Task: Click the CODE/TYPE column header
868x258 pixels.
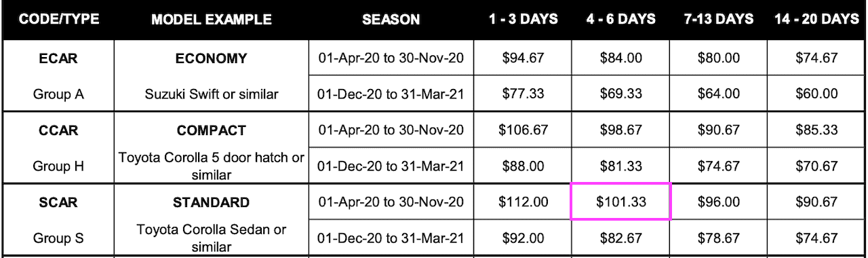Action: 58,19
